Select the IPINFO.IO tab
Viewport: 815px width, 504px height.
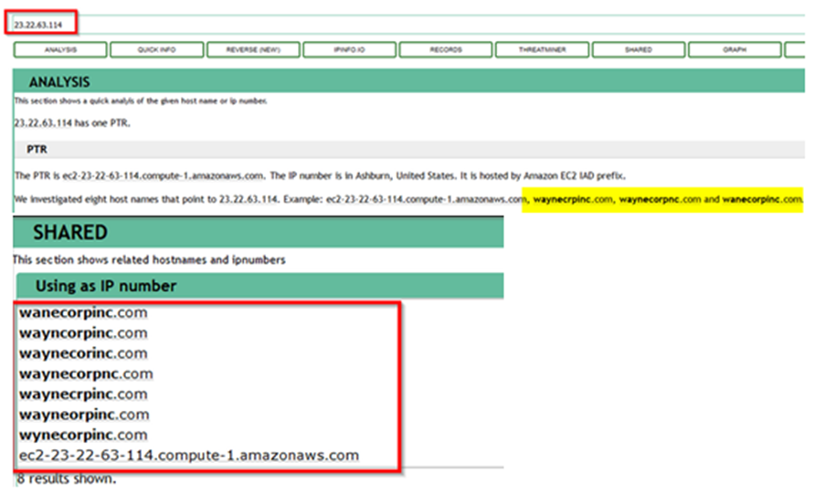349,50
